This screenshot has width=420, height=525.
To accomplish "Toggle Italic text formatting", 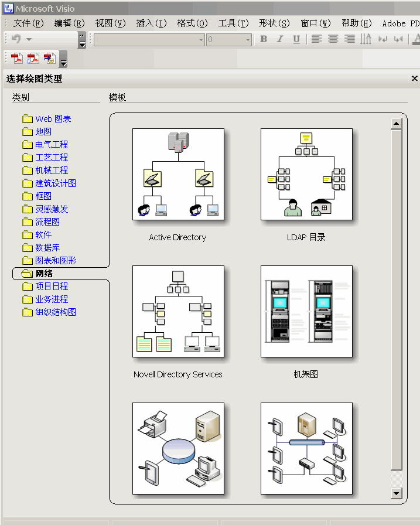I will pyautogui.click(x=280, y=39).
